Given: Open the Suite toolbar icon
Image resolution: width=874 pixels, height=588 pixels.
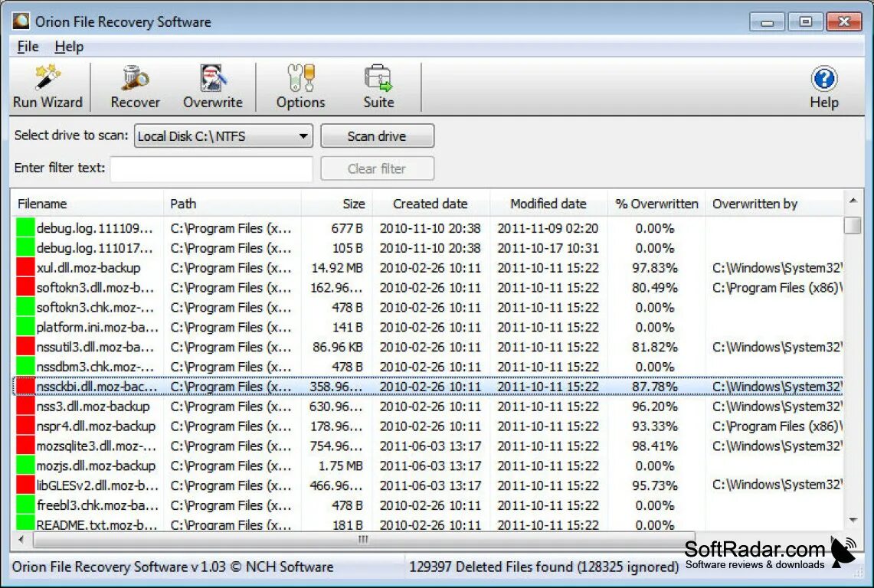Looking at the screenshot, I should click(x=378, y=87).
